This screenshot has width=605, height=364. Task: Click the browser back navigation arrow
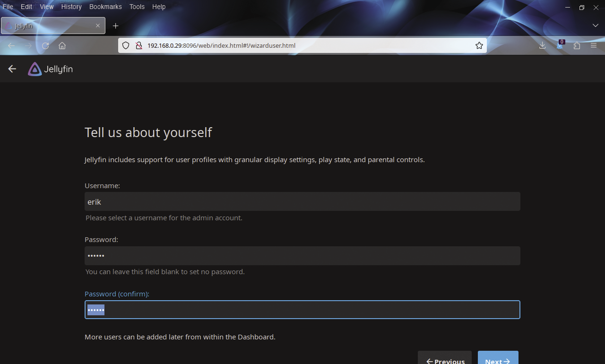11,45
